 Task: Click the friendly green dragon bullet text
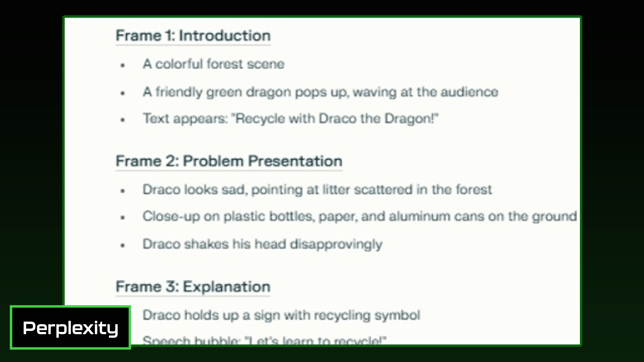tap(320, 92)
